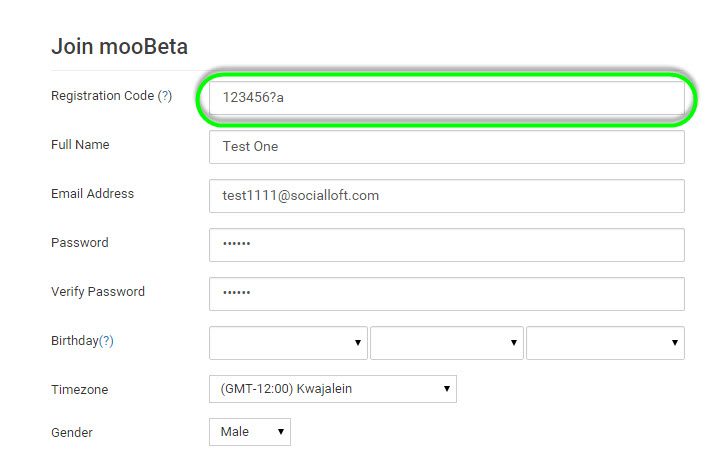Screen dimensions: 717x459
Task: Expand the middle Birthday dropdown
Action: 447,342
